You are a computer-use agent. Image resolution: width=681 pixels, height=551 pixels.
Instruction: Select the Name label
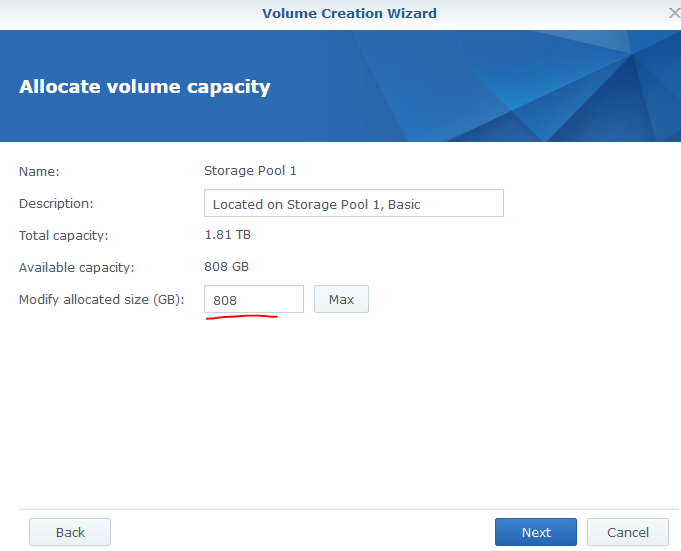pos(39,171)
